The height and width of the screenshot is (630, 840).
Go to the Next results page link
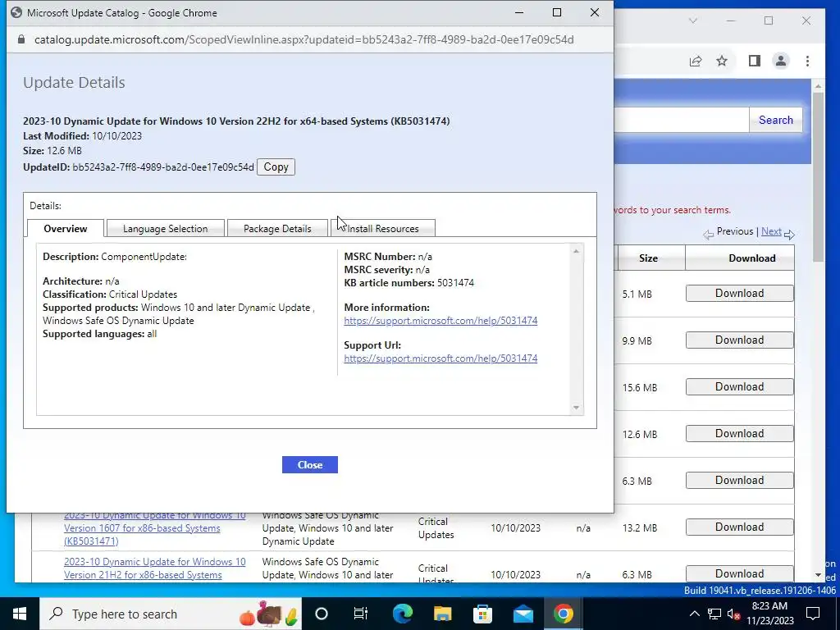tap(771, 231)
